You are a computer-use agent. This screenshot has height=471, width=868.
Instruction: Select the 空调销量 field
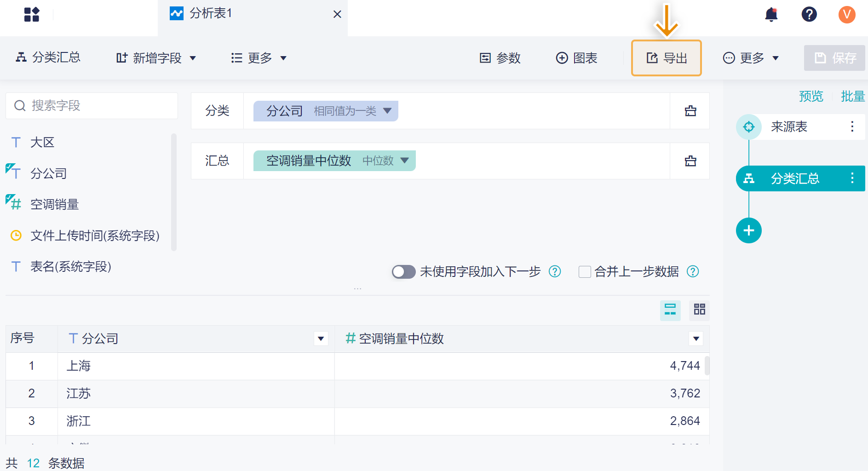click(54, 204)
